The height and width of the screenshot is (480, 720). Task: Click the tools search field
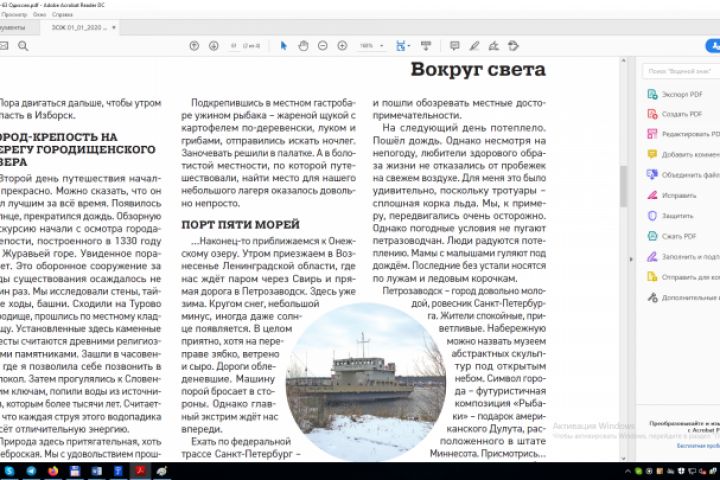click(681, 71)
